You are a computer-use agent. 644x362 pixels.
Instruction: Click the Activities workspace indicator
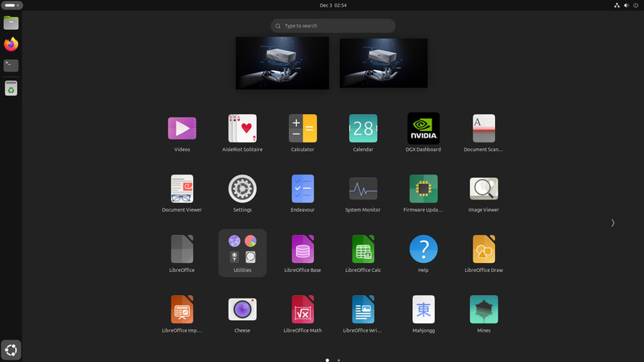[12, 6]
